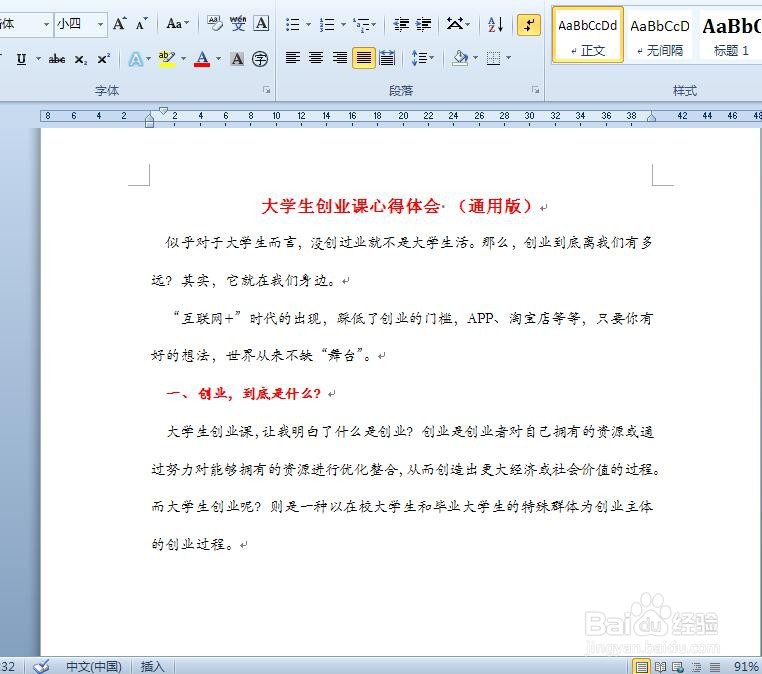Click the heading 一、创业，到底是什么？
Viewport: 762px width, 674px height.
243,393
